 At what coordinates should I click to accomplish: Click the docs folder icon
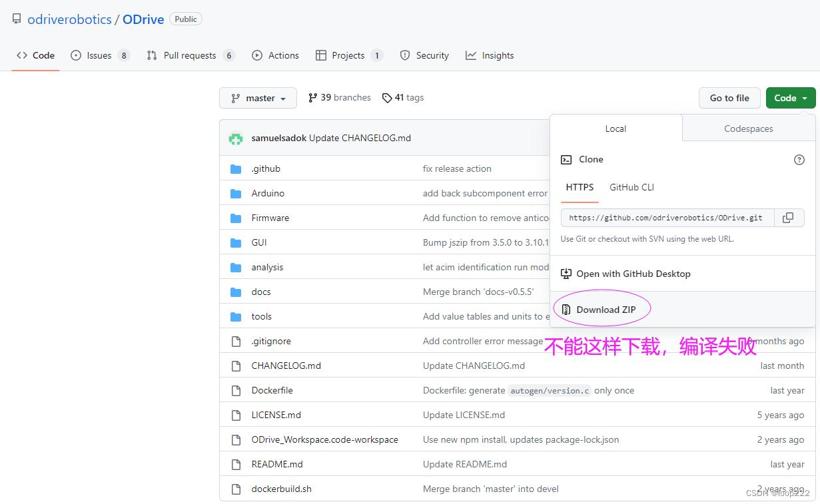236,292
